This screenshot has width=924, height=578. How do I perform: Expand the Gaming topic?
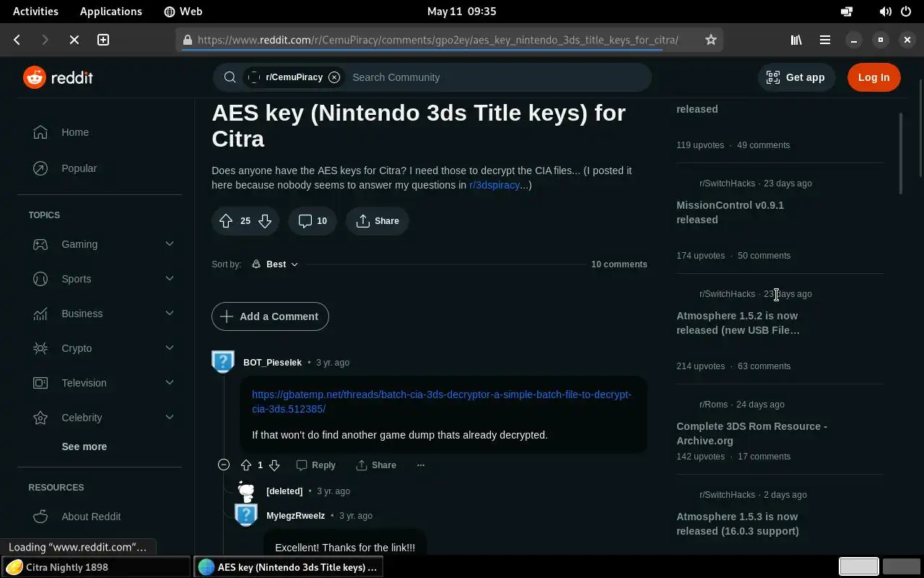(170, 244)
